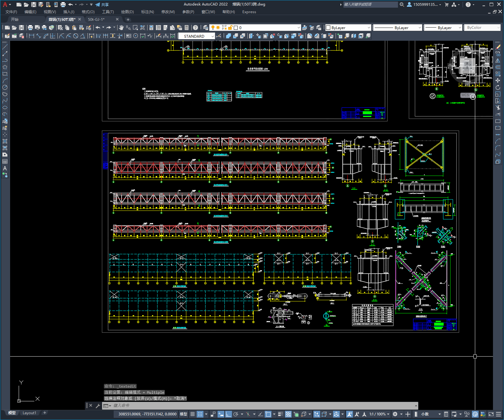504x420 pixels.
Task: Select the Hatch tool in draw toolbar
Action: [x=5, y=141]
